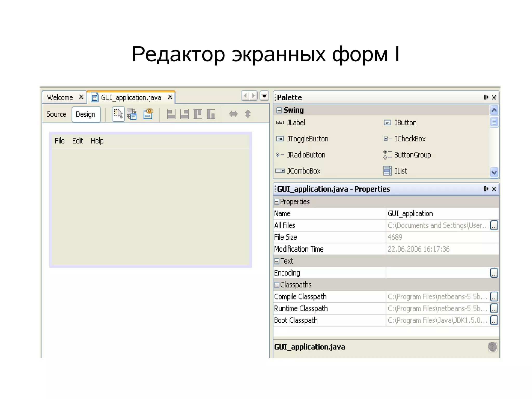Click the 4689 file size value
This screenshot has width=532, height=399.
[395, 237]
